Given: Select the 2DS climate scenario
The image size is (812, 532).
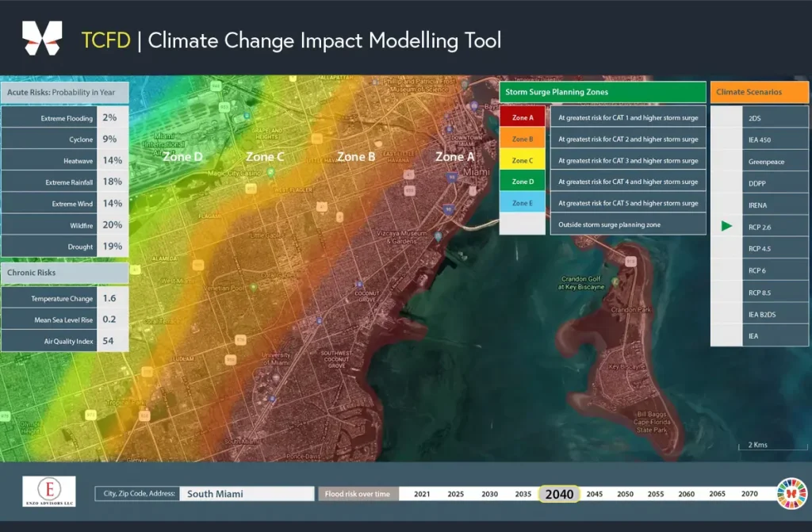Looking at the screenshot, I should point(776,118).
